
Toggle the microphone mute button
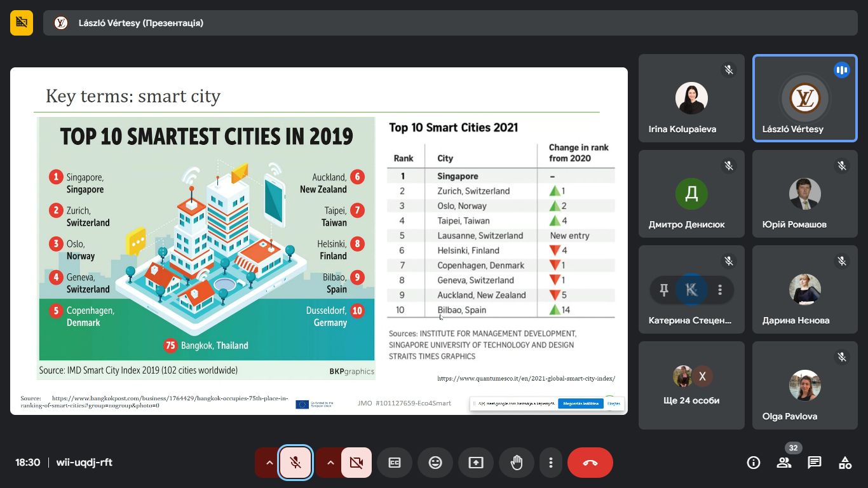(295, 463)
